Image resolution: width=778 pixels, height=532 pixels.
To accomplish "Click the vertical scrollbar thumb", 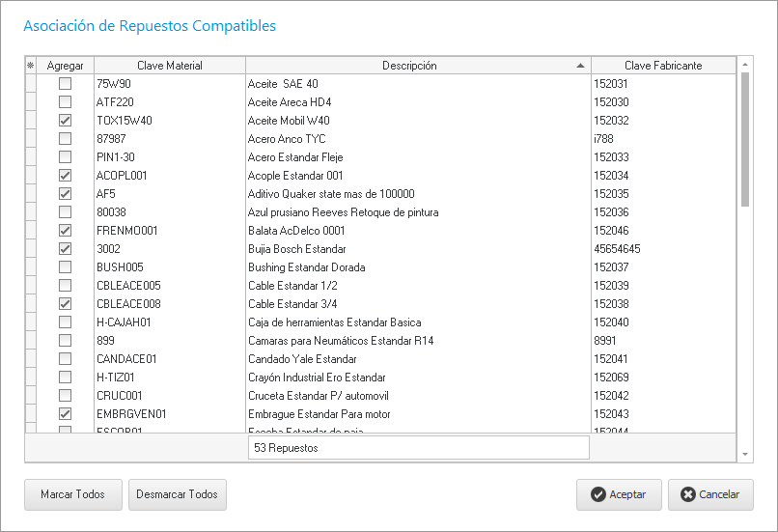I will (744, 138).
